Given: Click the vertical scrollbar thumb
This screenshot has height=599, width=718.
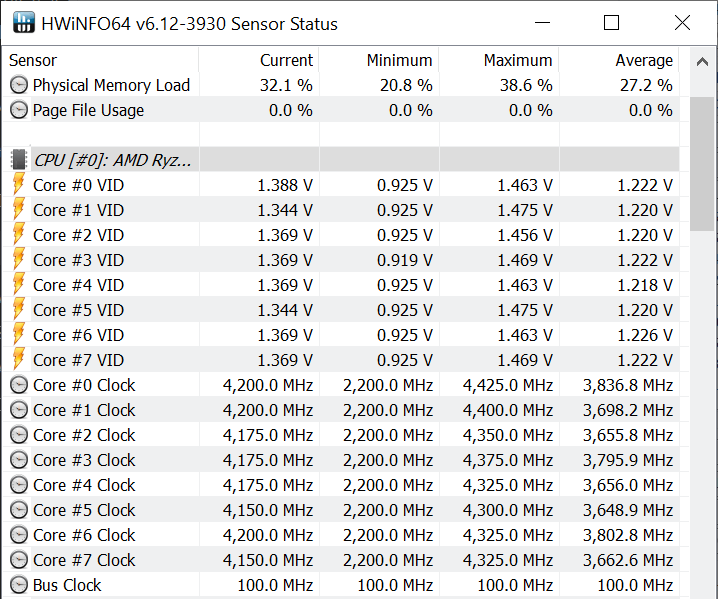Looking at the screenshot, I should (x=702, y=160).
